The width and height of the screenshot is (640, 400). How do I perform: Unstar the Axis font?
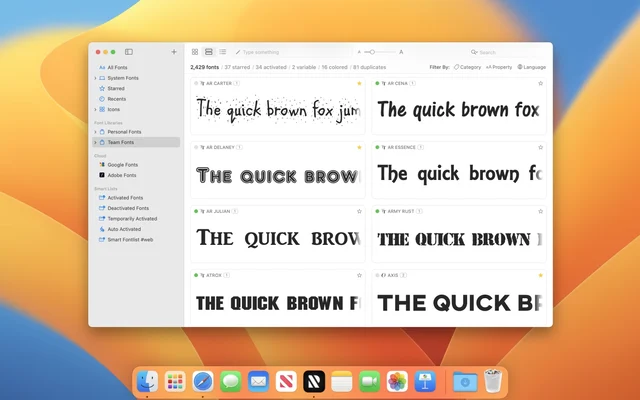point(540,276)
